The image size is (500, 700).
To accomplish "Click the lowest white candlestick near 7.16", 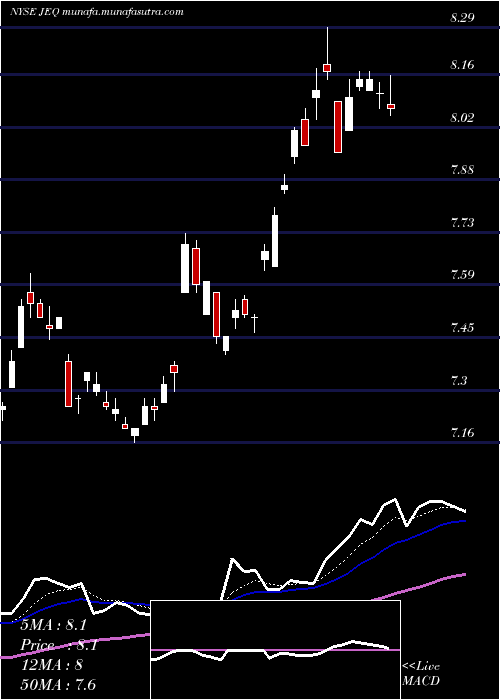I will tap(135, 433).
